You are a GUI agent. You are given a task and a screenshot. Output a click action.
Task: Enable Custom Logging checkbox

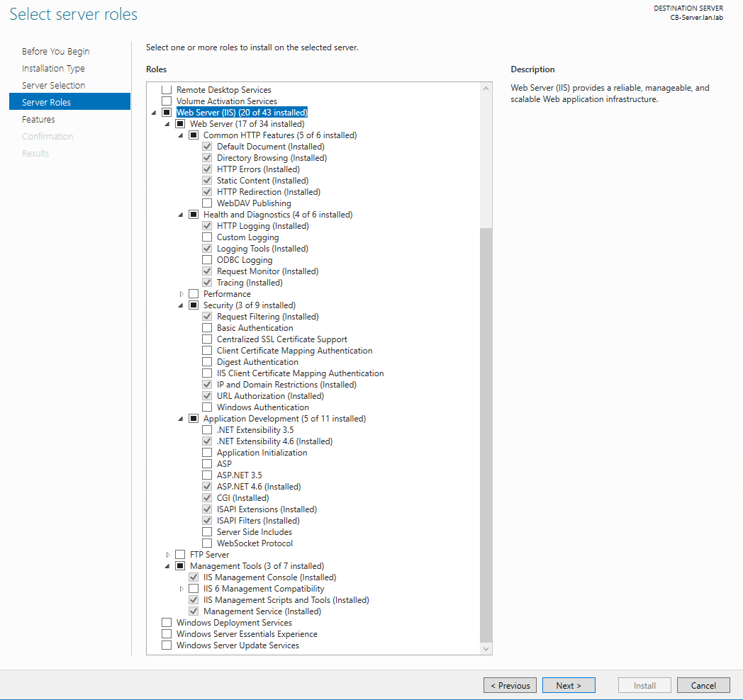tap(207, 237)
